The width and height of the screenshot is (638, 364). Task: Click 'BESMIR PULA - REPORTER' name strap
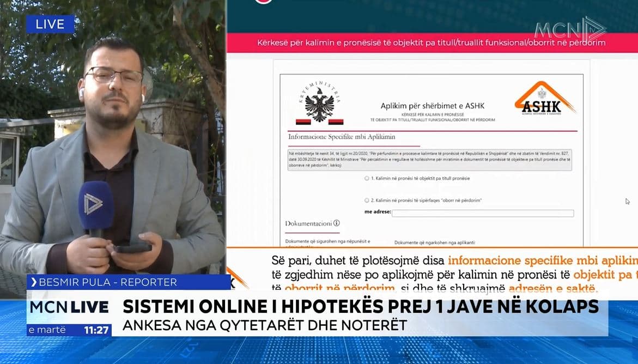pyautogui.click(x=129, y=282)
